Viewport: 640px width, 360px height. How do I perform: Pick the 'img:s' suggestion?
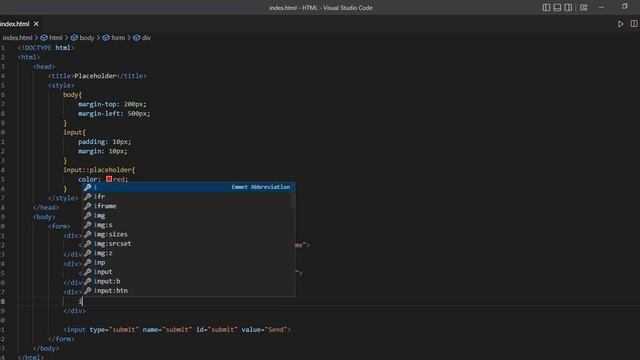click(x=189, y=224)
